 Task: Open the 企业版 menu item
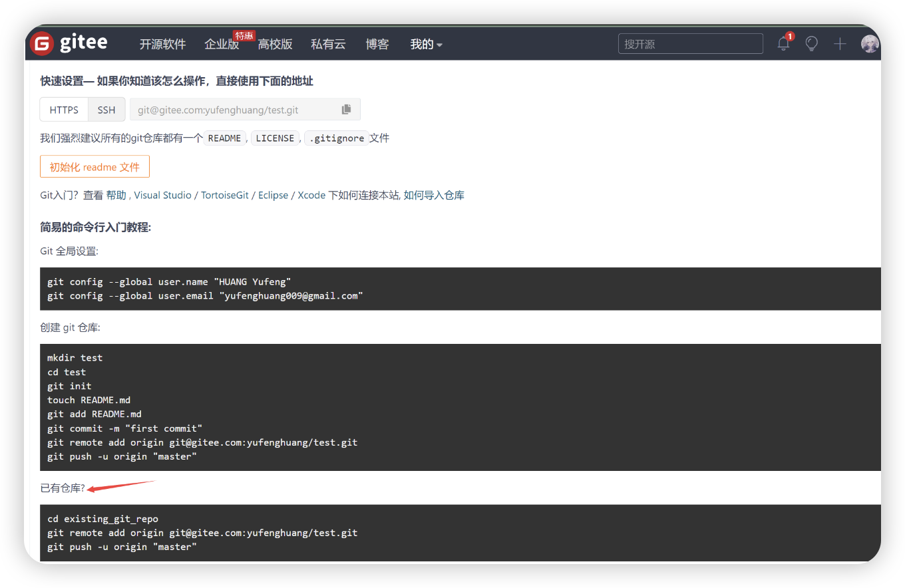222,45
